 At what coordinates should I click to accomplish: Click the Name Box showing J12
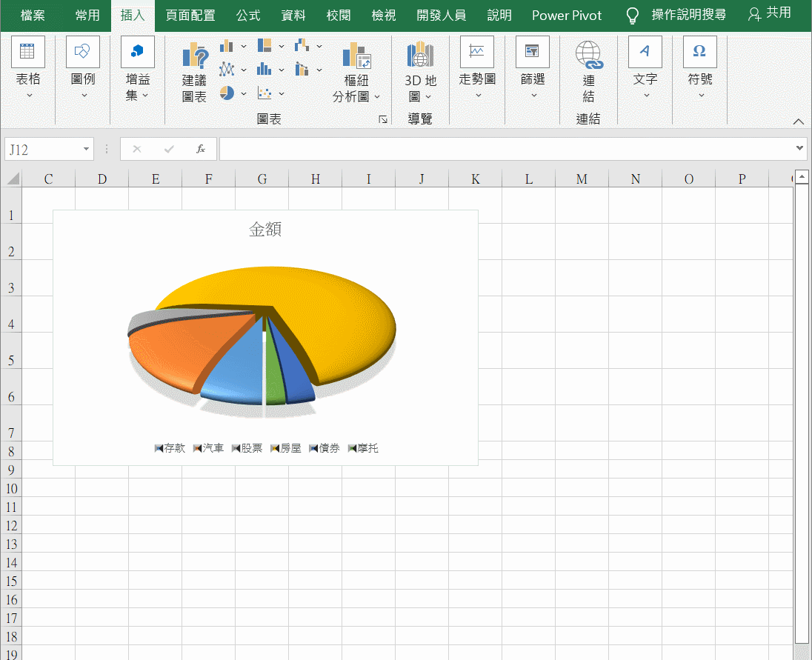42,149
